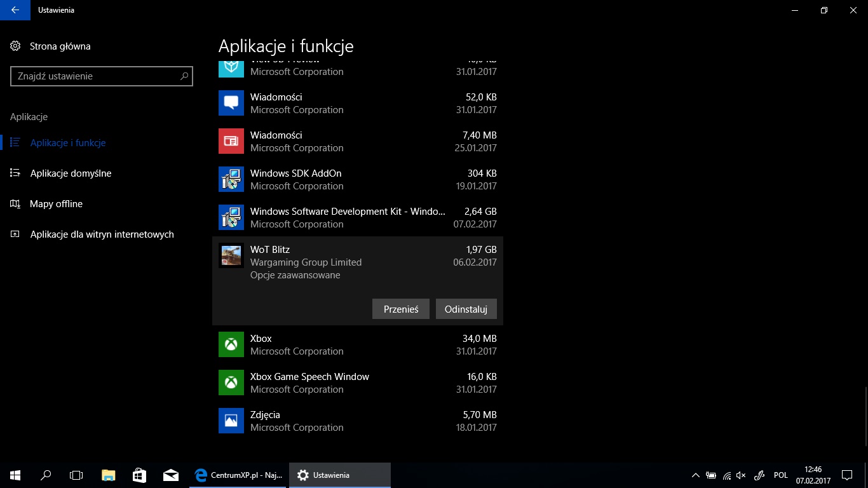Switch to Ustawienia taskbar window
The height and width of the screenshot is (488, 868).
pos(340,475)
